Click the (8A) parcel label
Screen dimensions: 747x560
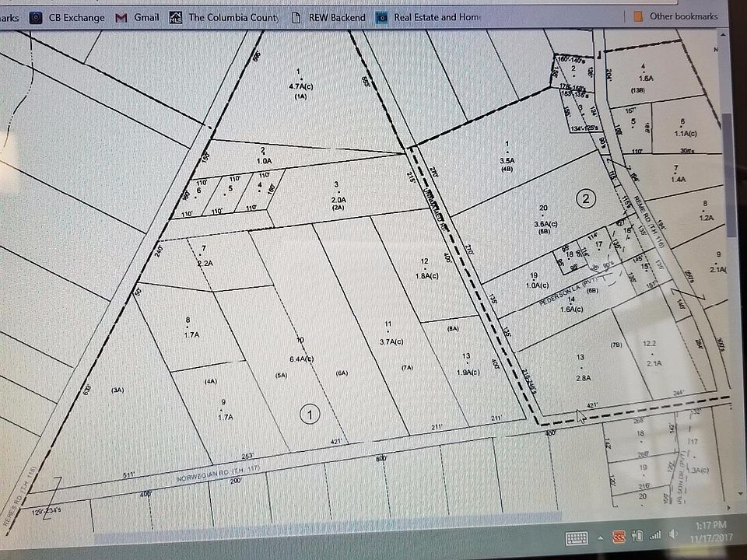point(453,328)
